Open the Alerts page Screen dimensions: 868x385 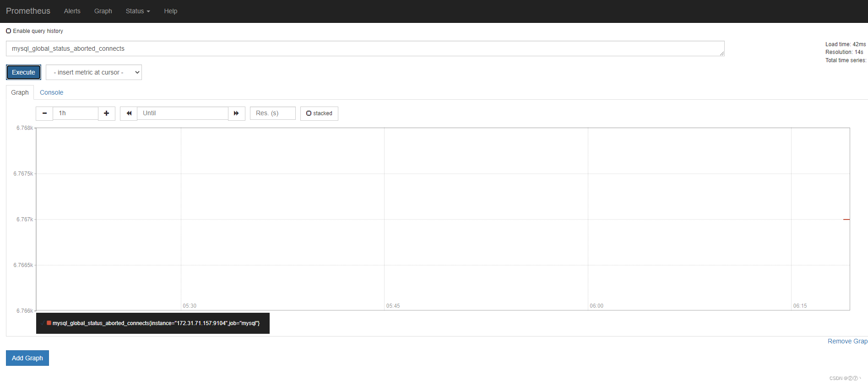pyautogui.click(x=72, y=11)
